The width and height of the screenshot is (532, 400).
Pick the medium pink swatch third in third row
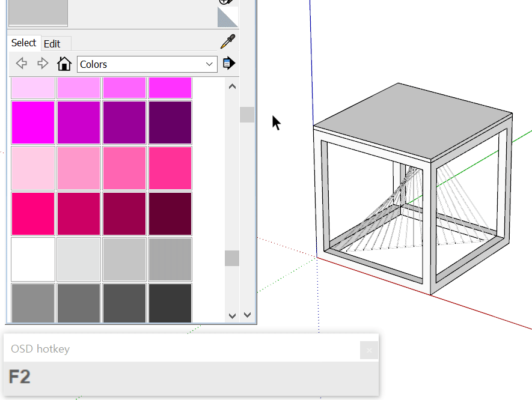(124, 168)
